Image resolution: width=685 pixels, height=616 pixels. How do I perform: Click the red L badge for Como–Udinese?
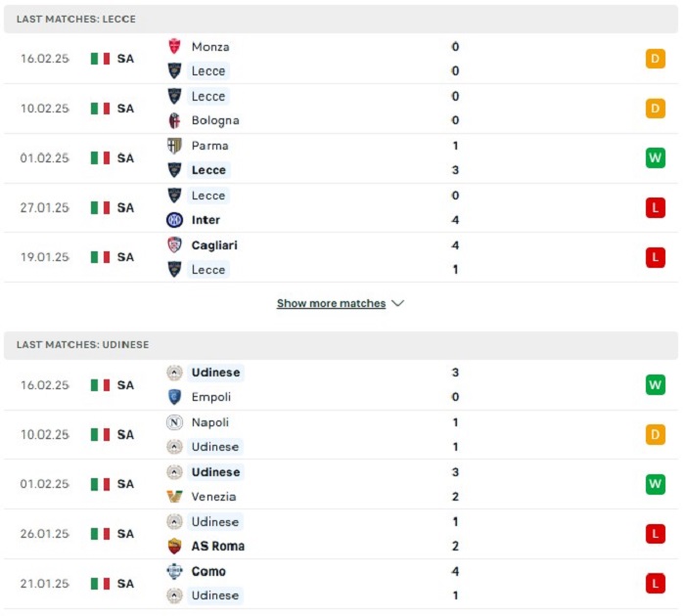coord(656,584)
